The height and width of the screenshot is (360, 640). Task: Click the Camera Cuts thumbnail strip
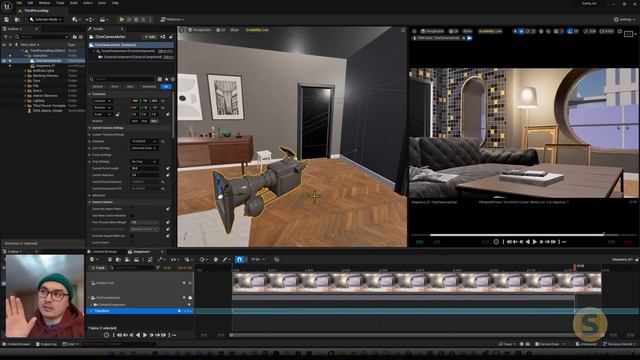(416, 283)
